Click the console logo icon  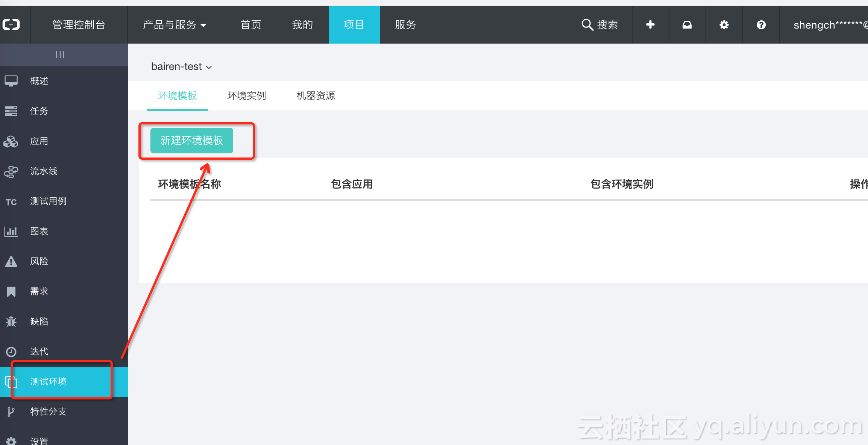(x=11, y=25)
